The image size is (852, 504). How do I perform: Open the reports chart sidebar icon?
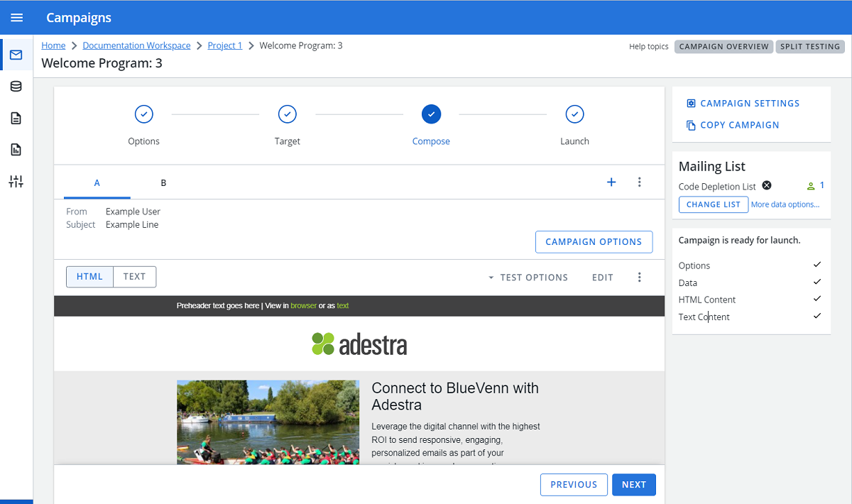16,150
